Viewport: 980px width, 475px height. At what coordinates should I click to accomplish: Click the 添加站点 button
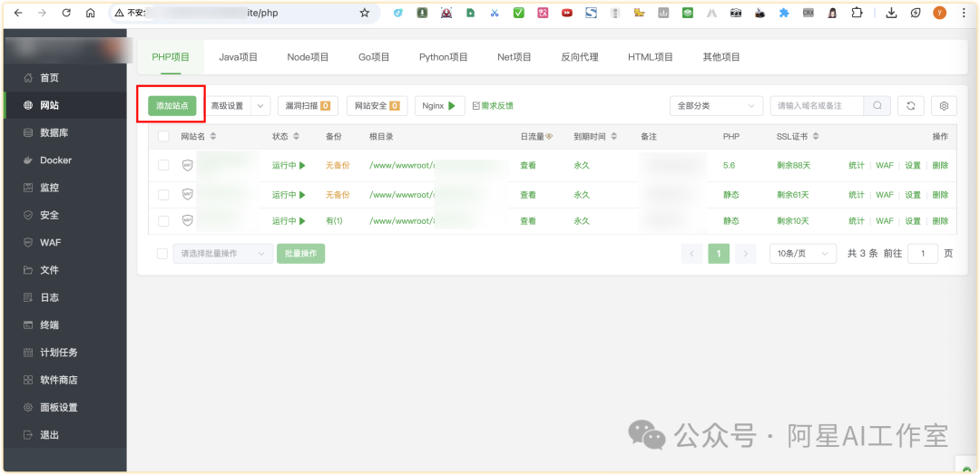(172, 106)
